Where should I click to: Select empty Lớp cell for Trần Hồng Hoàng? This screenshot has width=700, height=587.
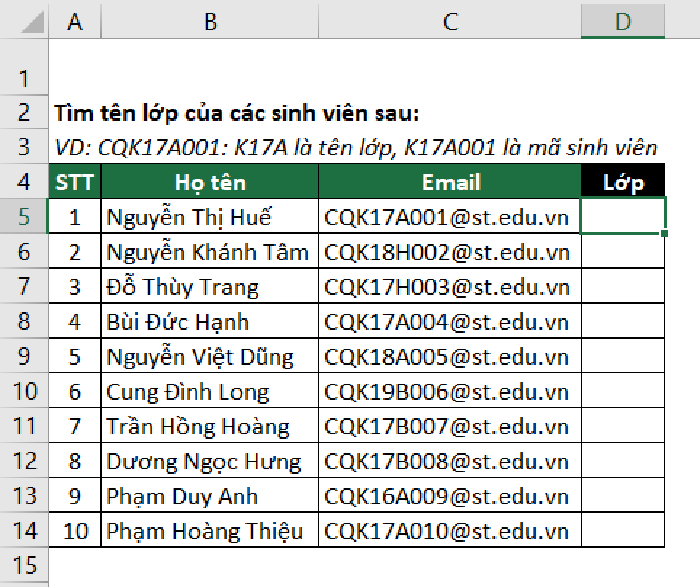(623, 425)
